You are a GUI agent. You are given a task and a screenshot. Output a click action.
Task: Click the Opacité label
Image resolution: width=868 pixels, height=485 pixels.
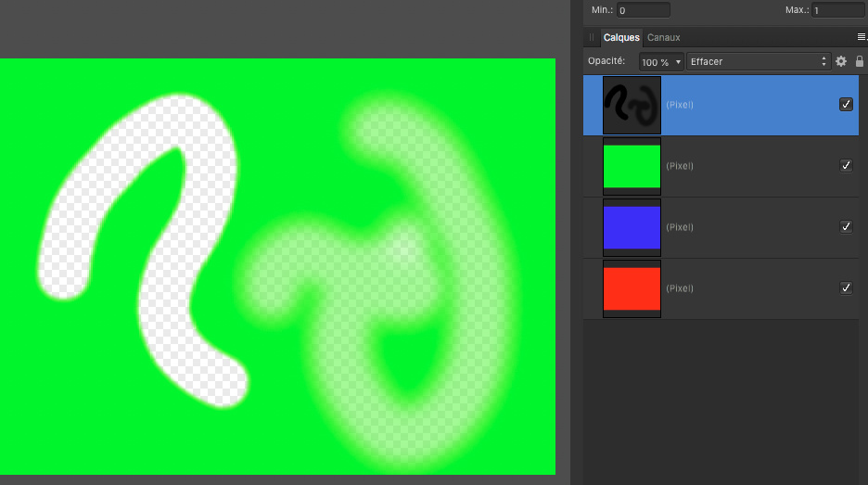(606, 61)
